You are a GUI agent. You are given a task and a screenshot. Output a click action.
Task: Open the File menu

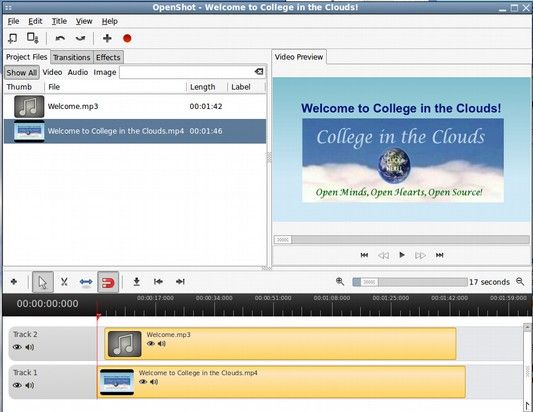13,21
